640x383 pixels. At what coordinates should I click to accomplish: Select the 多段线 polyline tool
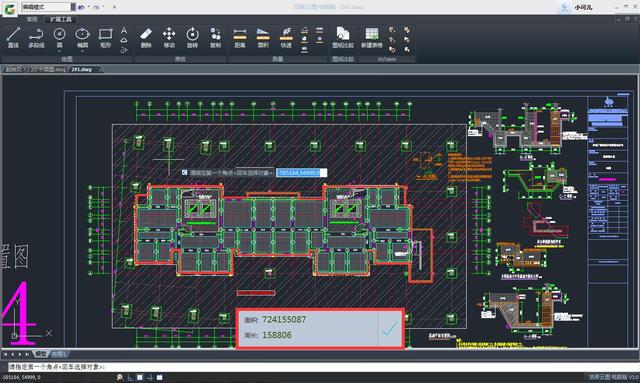click(36, 38)
